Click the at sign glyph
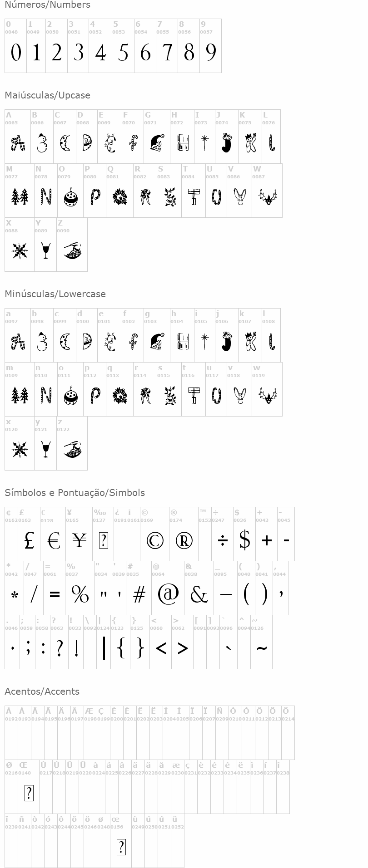 click(168, 594)
